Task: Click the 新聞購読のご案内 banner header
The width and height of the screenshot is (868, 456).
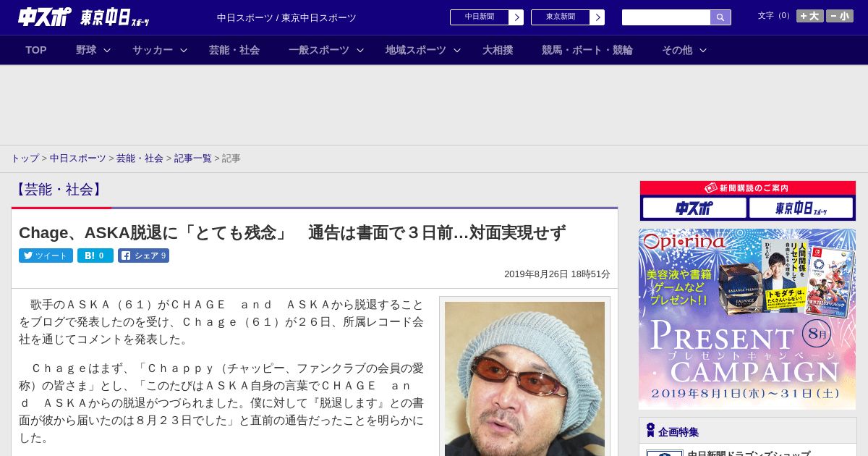Action: coord(748,188)
